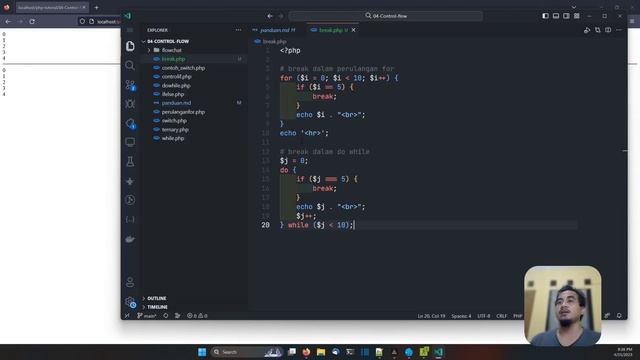The image size is (640, 360).
Task: Open File Explorer from the taskbar
Action: click(321, 352)
